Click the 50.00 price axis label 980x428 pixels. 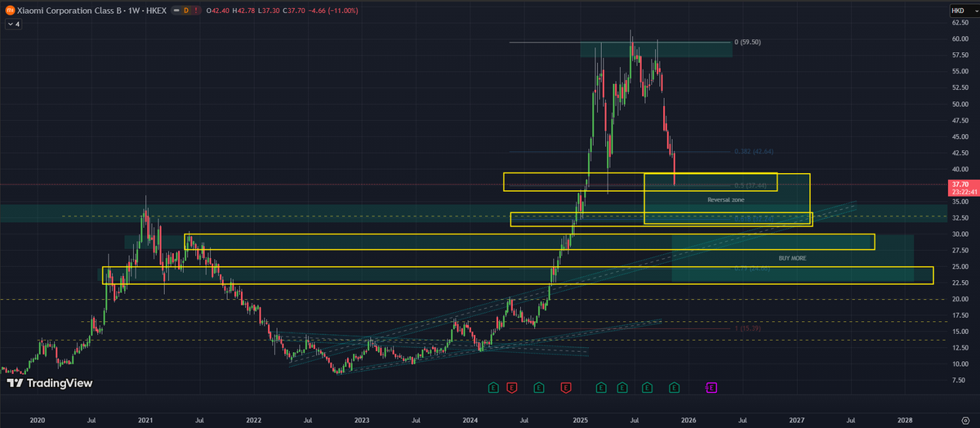[960, 104]
